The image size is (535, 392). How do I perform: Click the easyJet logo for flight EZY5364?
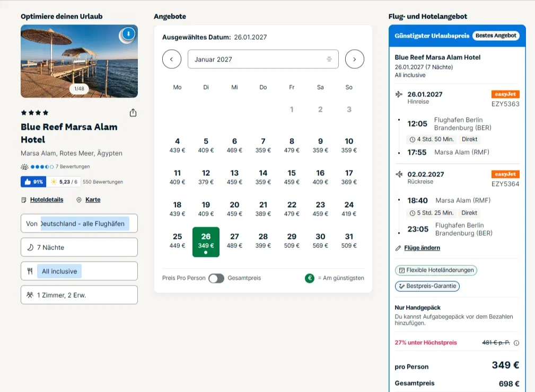[505, 174]
